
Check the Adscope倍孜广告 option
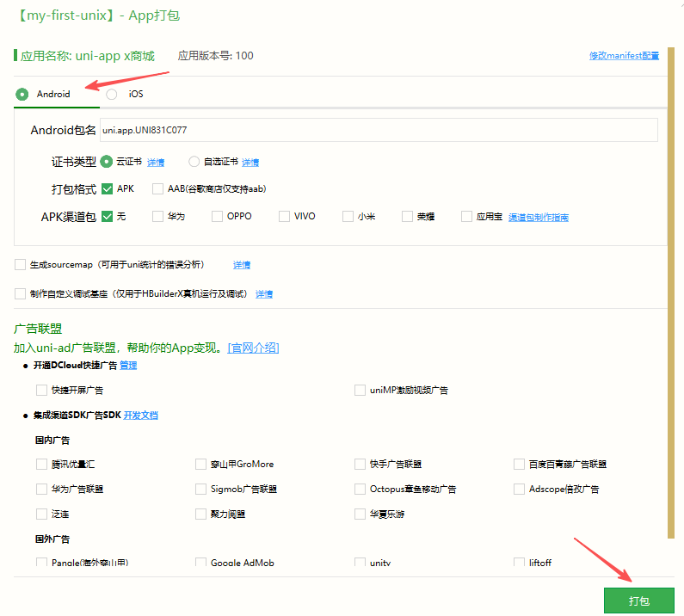[519, 489]
